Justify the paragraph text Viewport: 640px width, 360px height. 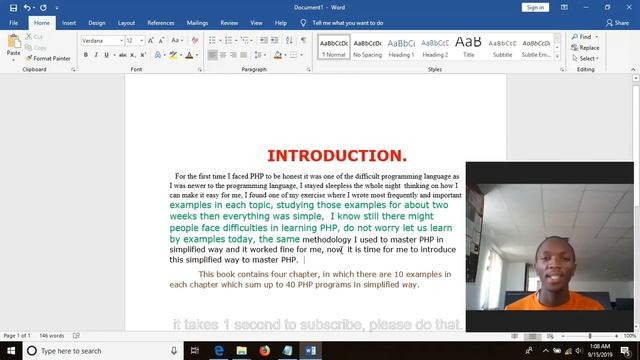(244, 55)
